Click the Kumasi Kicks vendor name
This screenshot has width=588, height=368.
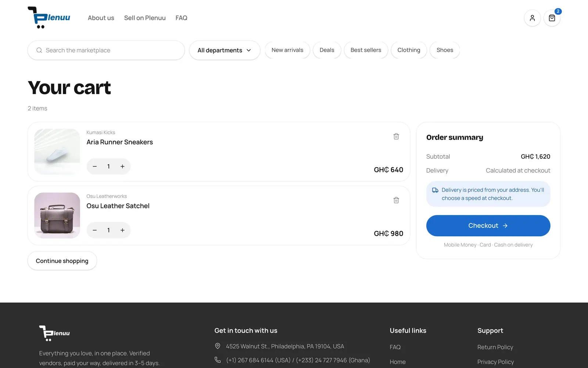[x=101, y=132]
